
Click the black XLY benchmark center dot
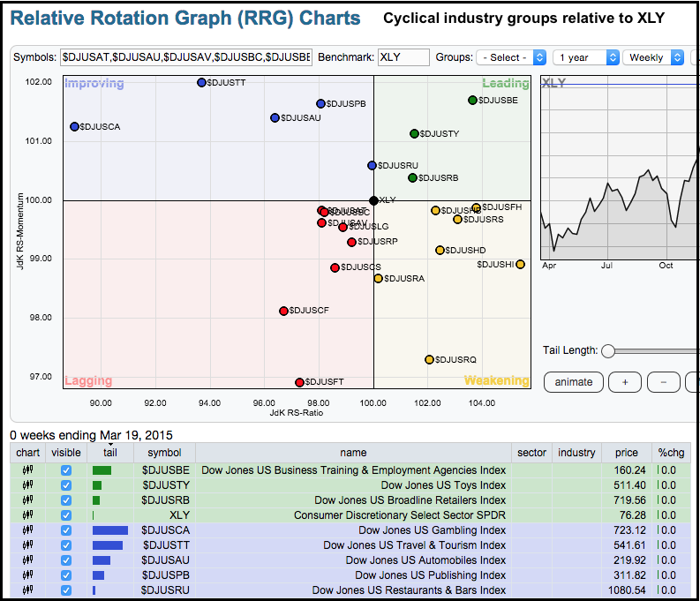pos(373,200)
